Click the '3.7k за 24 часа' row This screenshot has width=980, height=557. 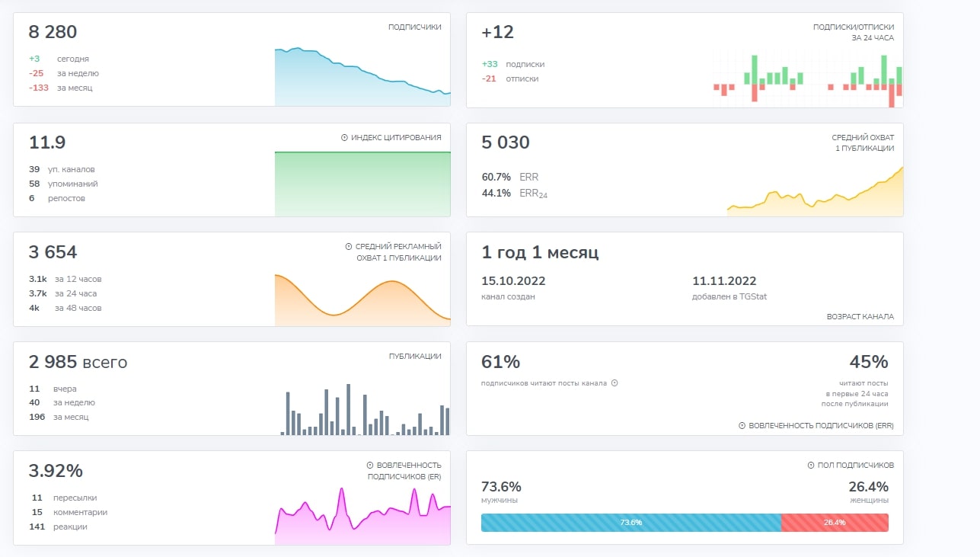coord(62,293)
